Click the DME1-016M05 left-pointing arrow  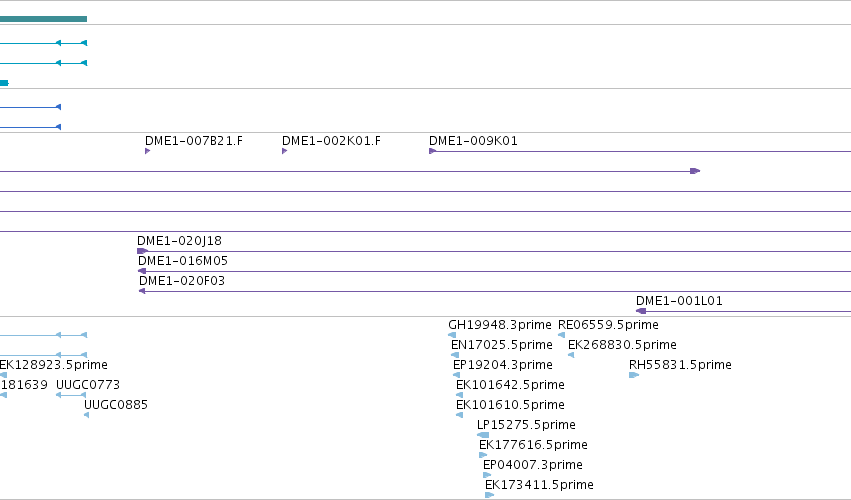142,271
